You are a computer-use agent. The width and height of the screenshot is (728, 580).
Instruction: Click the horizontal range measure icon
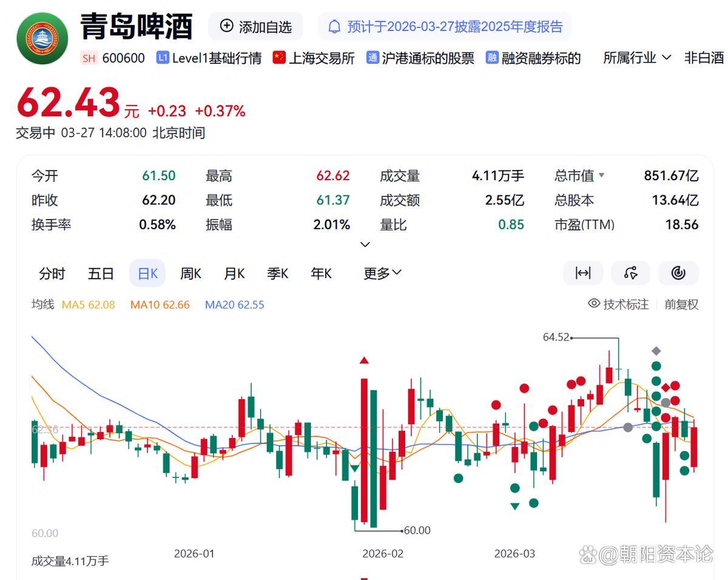click(x=582, y=273)
